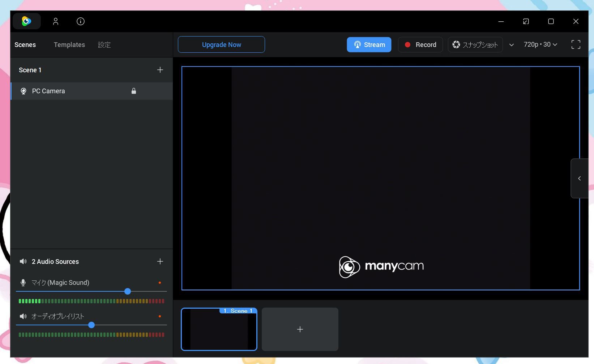The width and height of the screenshot is (594, 364).
Task: Maximize the ManyCam window
Action: pos(551,21)
